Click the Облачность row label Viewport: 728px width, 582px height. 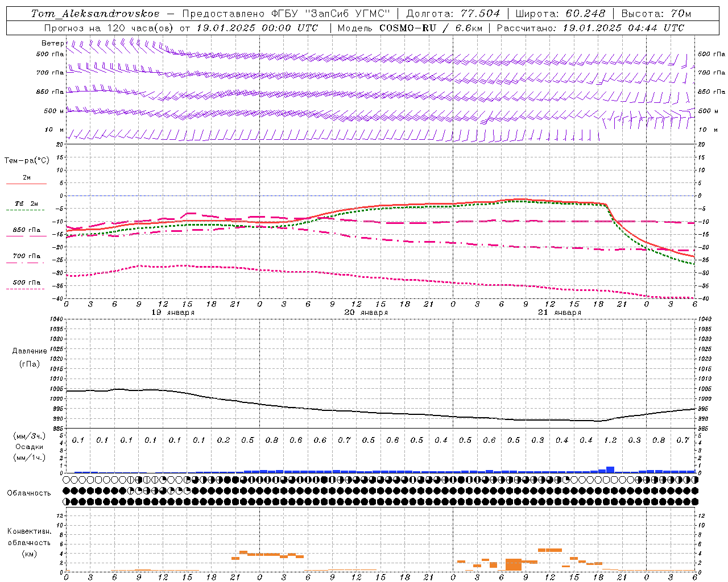coord(29,493)
